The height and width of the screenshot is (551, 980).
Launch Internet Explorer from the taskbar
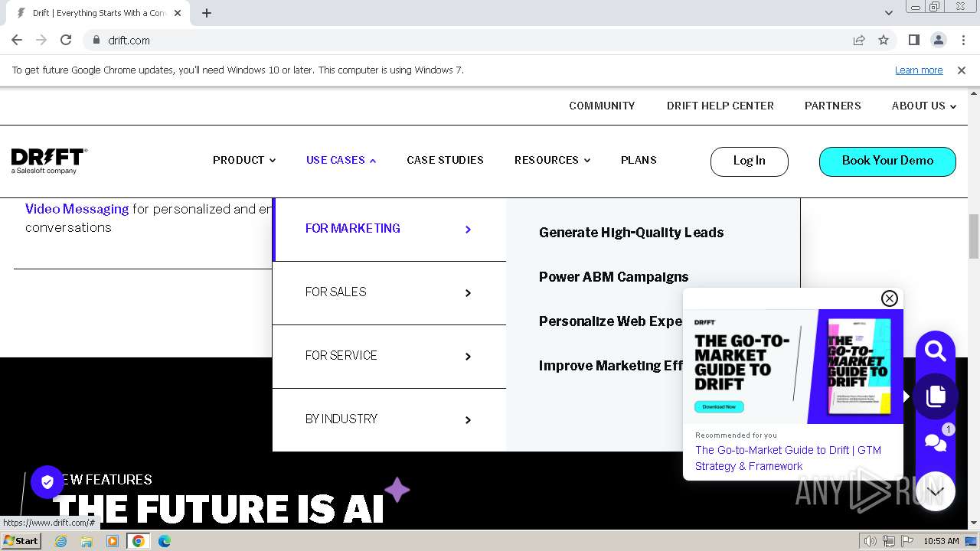tap(61, 541)
